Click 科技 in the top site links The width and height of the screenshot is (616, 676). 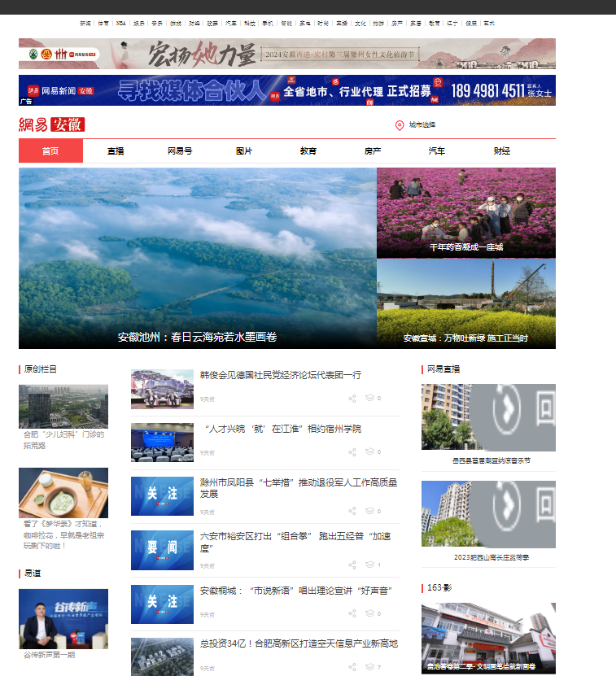coord(249,24)
